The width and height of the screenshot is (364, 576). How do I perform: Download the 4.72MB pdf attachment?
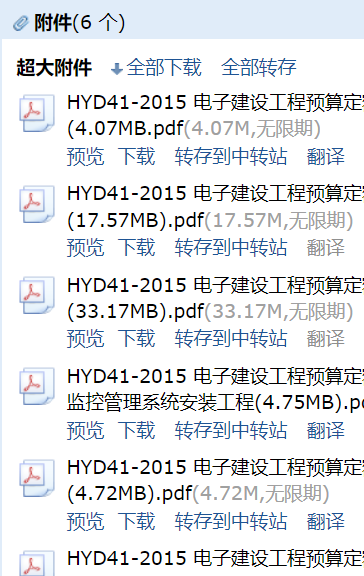point(137,521)
